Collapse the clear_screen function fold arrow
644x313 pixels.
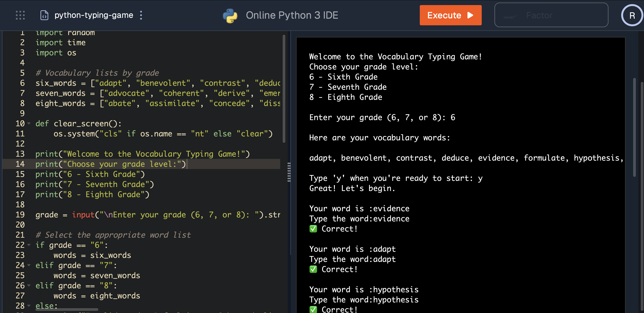(x=29, y=123)
